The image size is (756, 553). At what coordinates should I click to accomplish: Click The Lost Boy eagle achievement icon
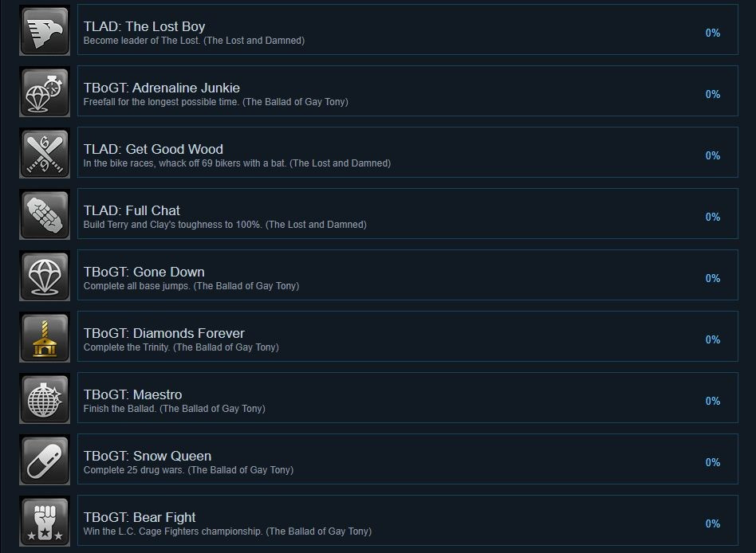[x=45, y=30]
